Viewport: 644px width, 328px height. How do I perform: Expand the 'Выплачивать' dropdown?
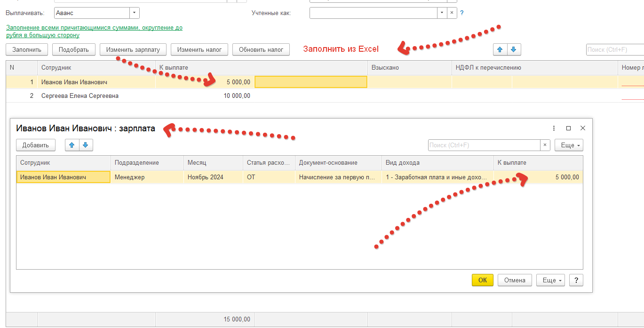click(134, 13)
